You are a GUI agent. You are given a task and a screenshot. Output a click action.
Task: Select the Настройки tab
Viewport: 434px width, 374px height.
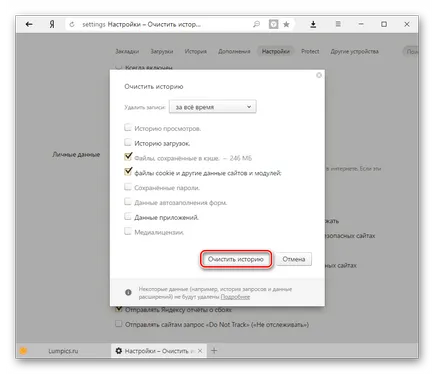point(275,51)
